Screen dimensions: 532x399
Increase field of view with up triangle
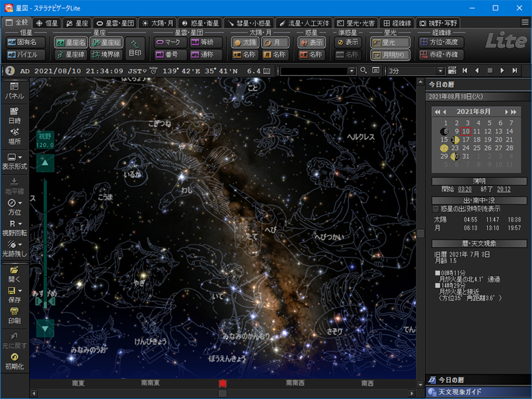pyautogui.click(x=45, y=163)
